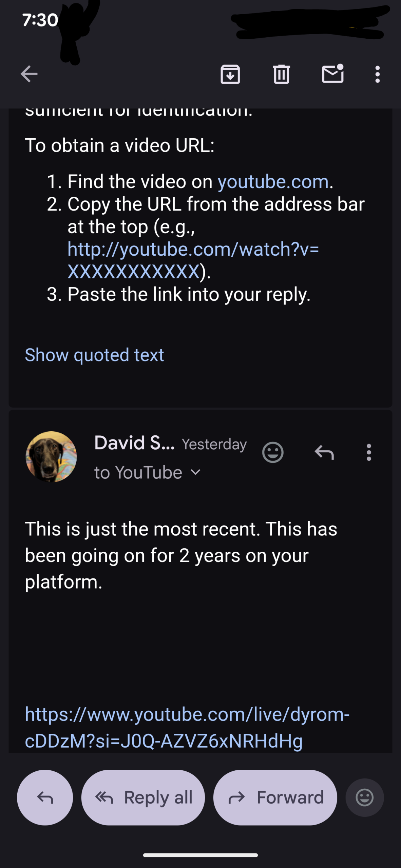This screenshot has width=401, height=868.
Task: Open more options for David's message
Action: (369, 452)
